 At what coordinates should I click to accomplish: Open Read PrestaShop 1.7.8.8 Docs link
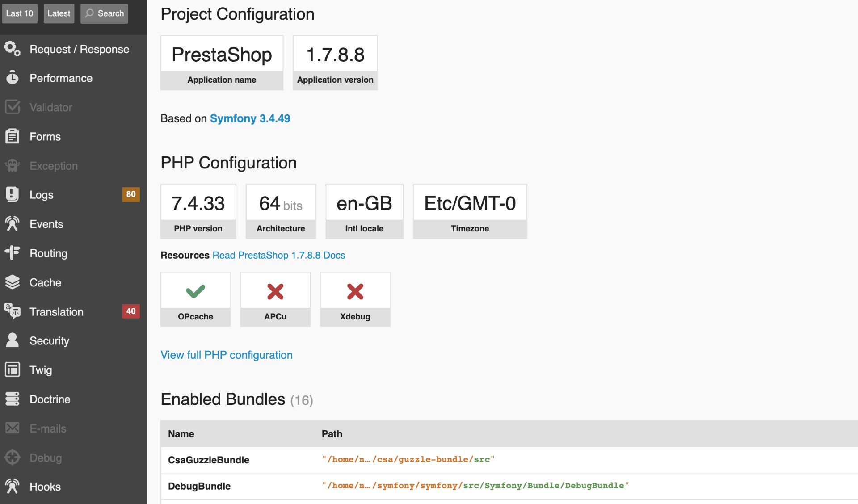tap(278, 255)
